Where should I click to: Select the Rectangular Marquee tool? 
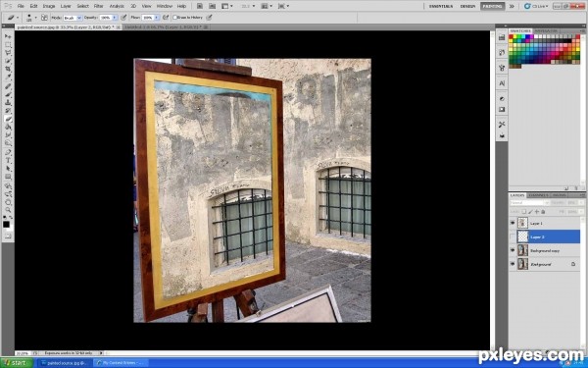click(x=8, y=45)
